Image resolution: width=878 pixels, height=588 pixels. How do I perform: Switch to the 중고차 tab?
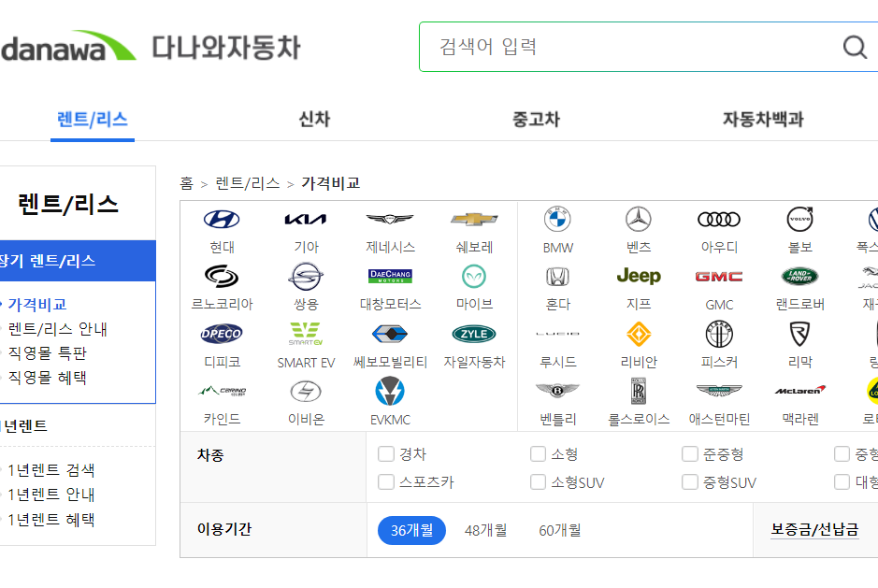click(536, 119)
